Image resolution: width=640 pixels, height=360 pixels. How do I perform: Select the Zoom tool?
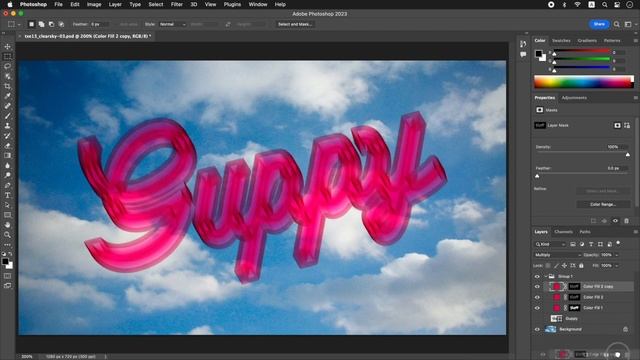pyautogui.click(x=7, y=235)
